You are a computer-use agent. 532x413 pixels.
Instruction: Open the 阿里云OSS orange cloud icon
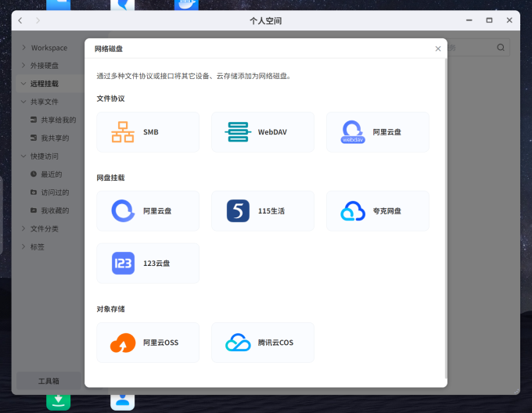point(123,343)
